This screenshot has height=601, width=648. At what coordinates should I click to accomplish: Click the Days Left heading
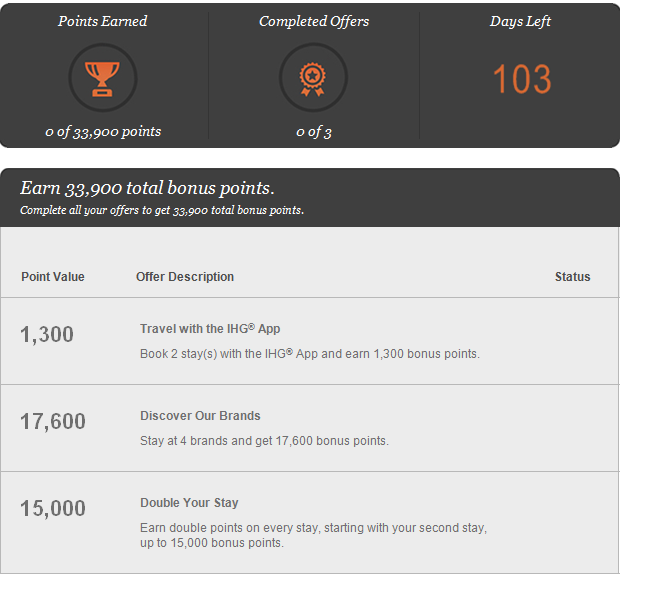tap(520, 21)
